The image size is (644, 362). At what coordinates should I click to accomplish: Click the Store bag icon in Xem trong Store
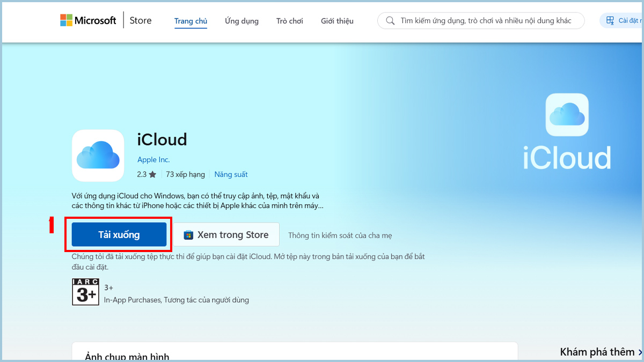pyautogui.click(x=188, y=235)
